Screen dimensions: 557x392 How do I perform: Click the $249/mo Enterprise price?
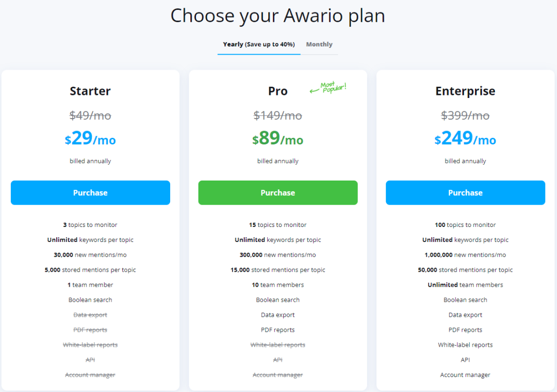(x=465, y=138)
